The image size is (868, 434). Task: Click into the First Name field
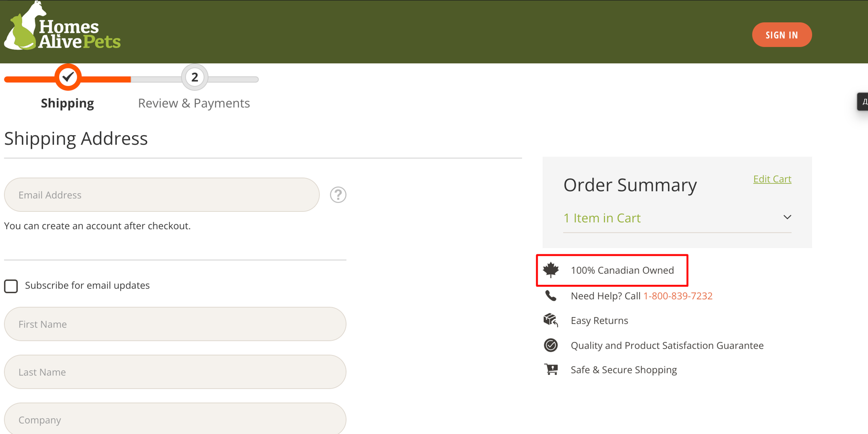click(x=175, y=324)
